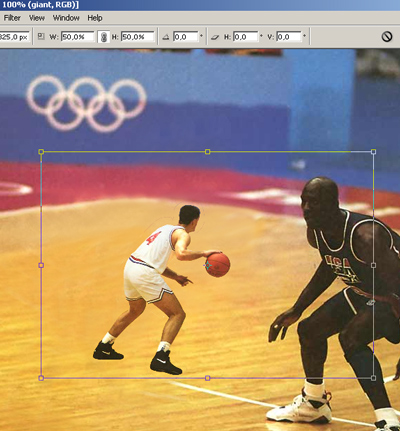
Task: Click the transform center reference point
Action: [x=208, y=266]
